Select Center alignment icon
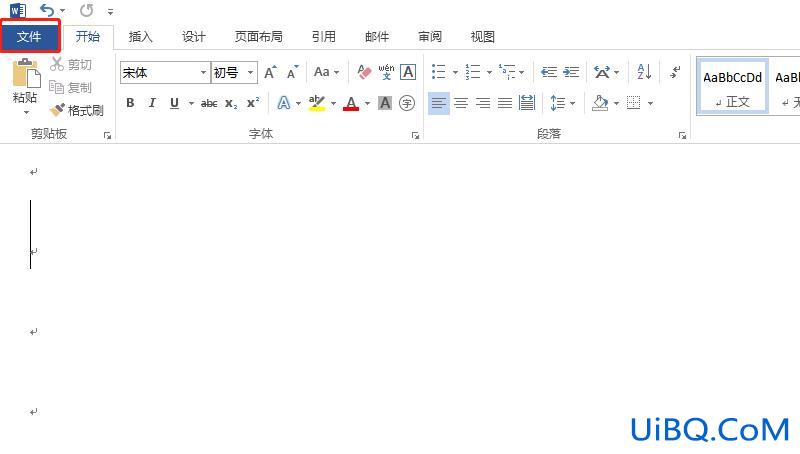Screen dimensions: 800x454 (461, 103)
